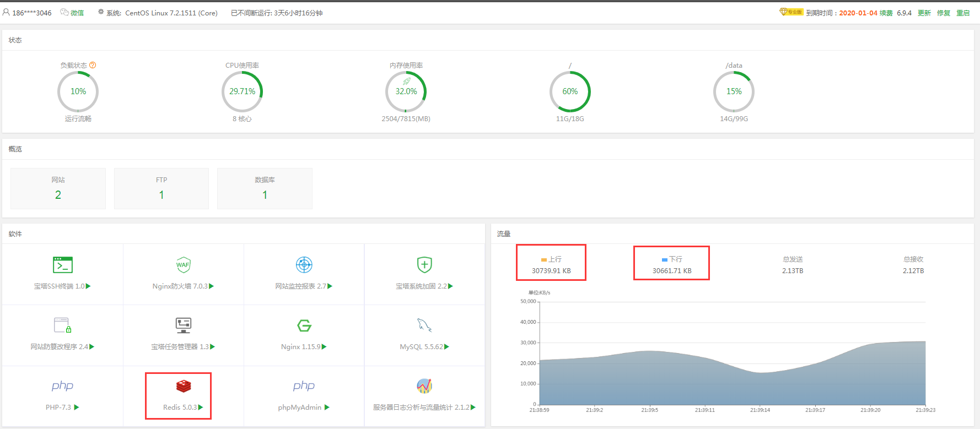Viewport: 980px width, 429px height.
Task: Click the 宝塔任务管理器 1.3 label
Action: click(180, 347)
